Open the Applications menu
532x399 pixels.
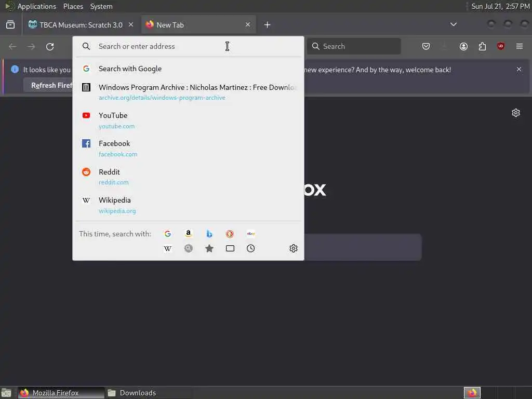[x=37, y=6]
